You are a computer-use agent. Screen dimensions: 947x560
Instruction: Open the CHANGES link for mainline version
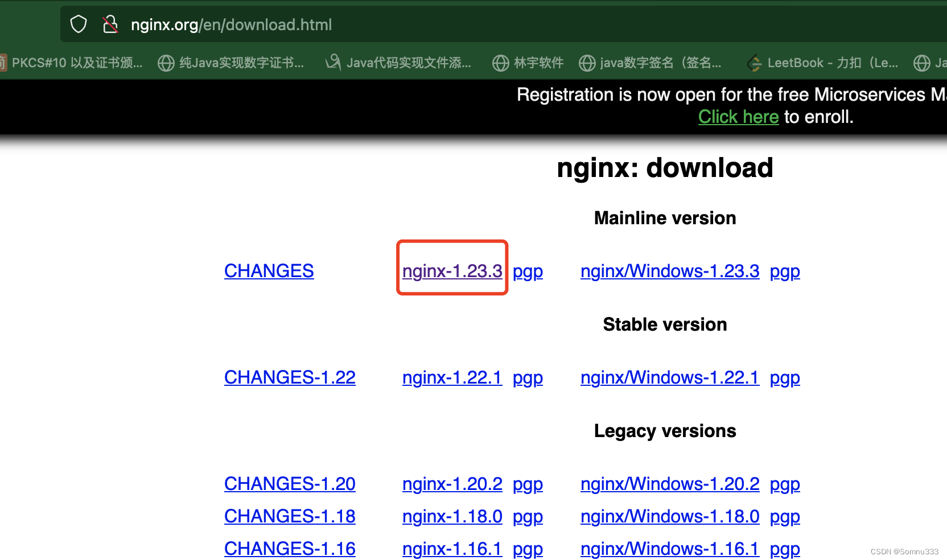pos(269,270)
